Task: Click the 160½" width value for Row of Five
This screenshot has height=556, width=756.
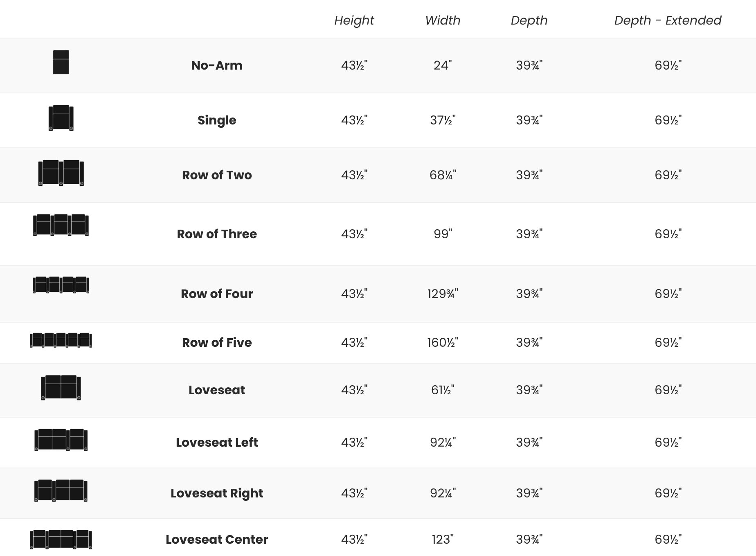Action: coord(443,342)
